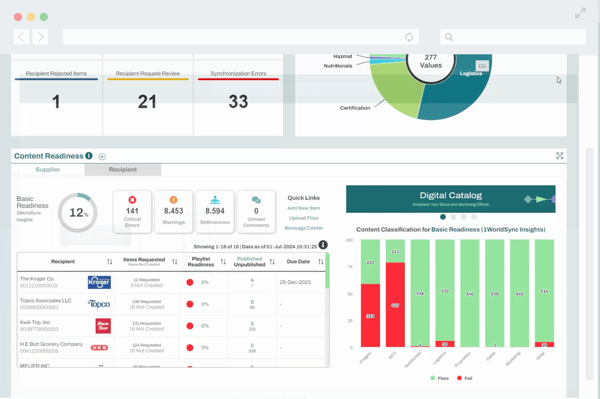Click Topco red readiness status dot

click(190, 304)
